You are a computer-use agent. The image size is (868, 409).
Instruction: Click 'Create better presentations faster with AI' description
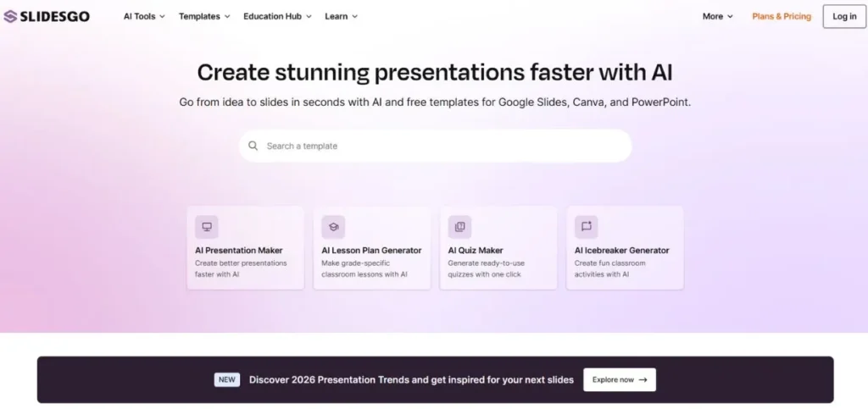pyautogui.click(x=241, y=268)
